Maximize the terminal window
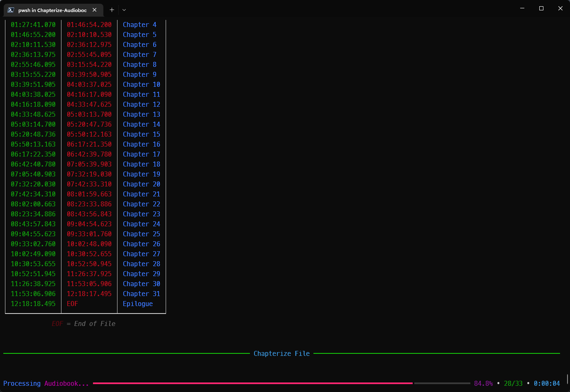This screenshot has width=570, height=392. (541, 8)
